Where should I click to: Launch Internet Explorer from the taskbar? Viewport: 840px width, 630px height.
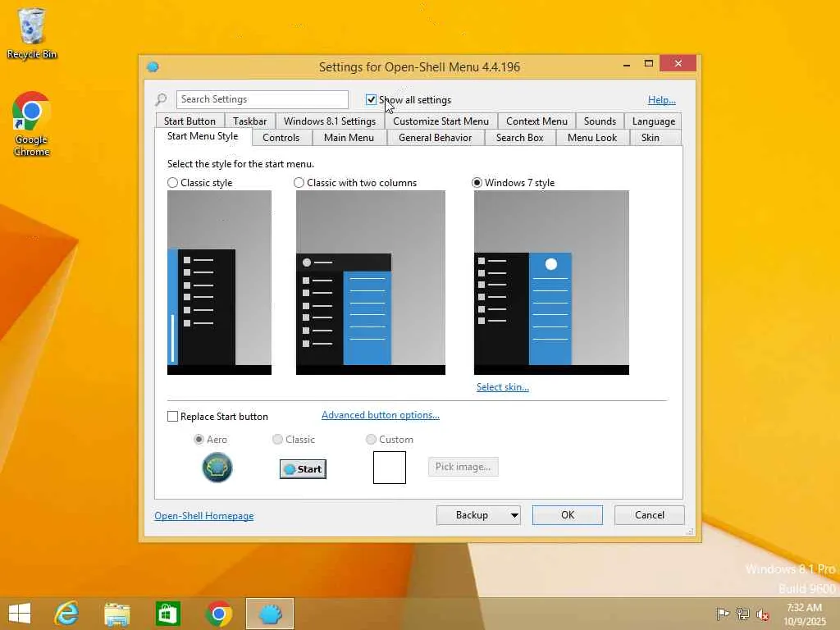(x=67, y=614)
